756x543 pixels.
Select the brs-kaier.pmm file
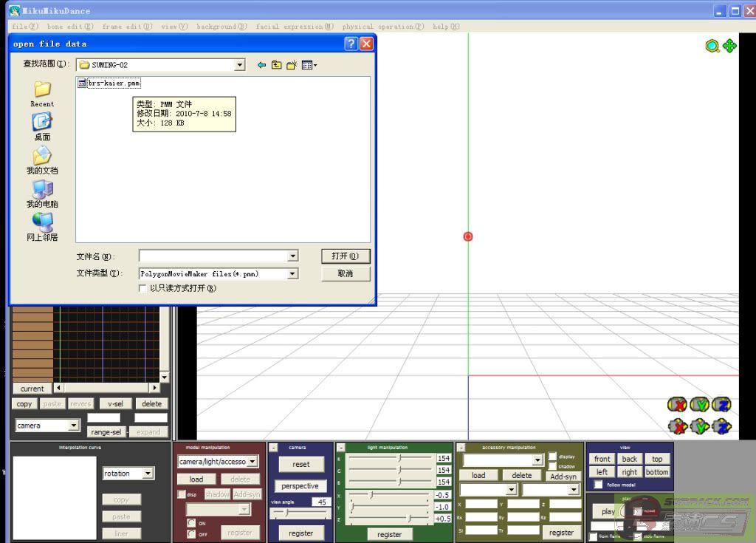point(114,83)
